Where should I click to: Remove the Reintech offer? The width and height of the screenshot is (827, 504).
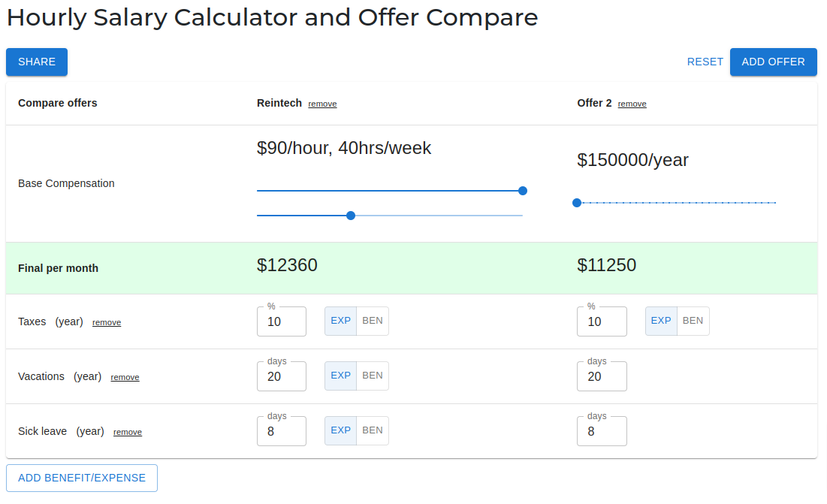click(322, 104)
